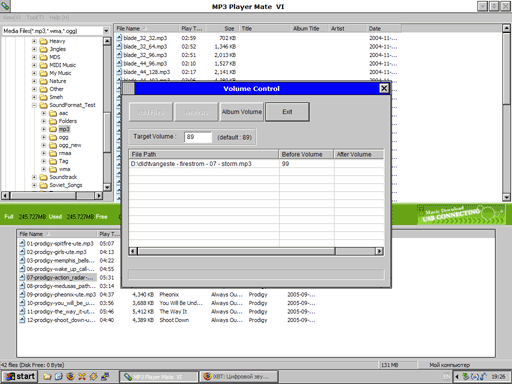Sort upper list by Size column

coord(222,29)
